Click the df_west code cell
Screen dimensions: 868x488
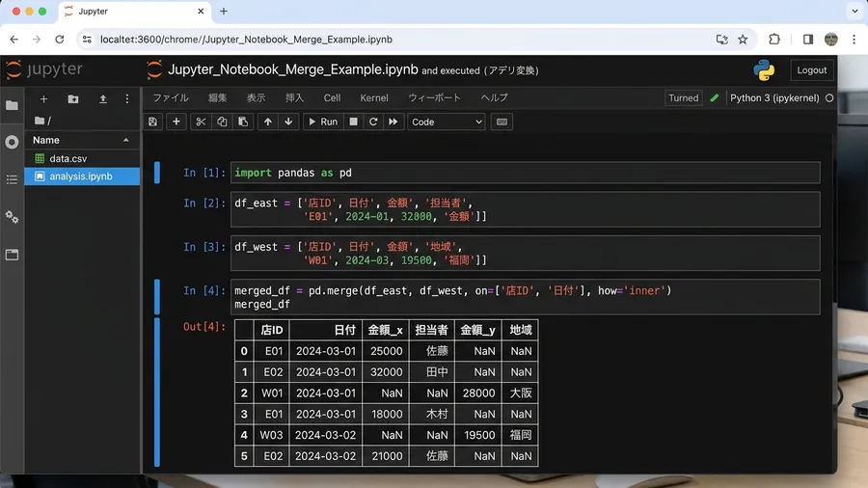525,254
